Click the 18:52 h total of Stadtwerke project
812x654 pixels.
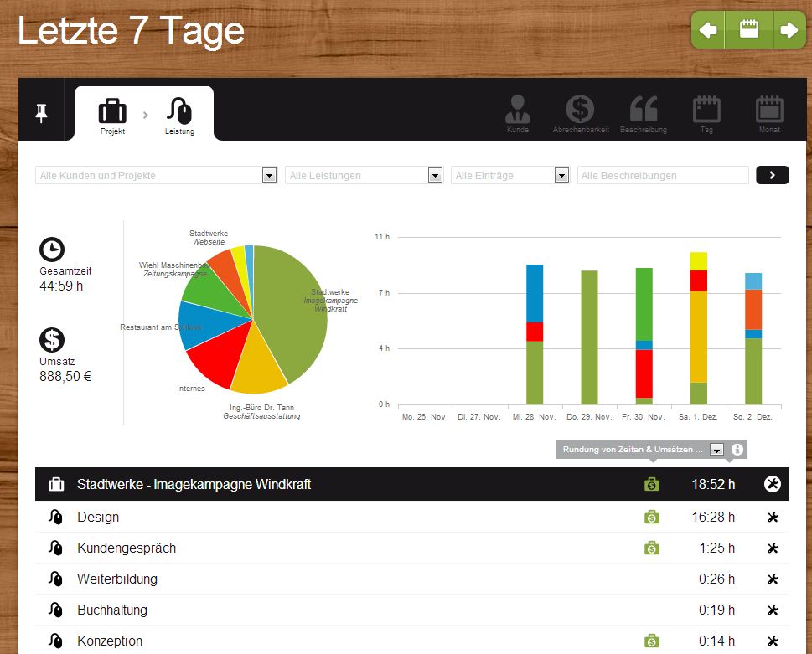tap(713, 484)
